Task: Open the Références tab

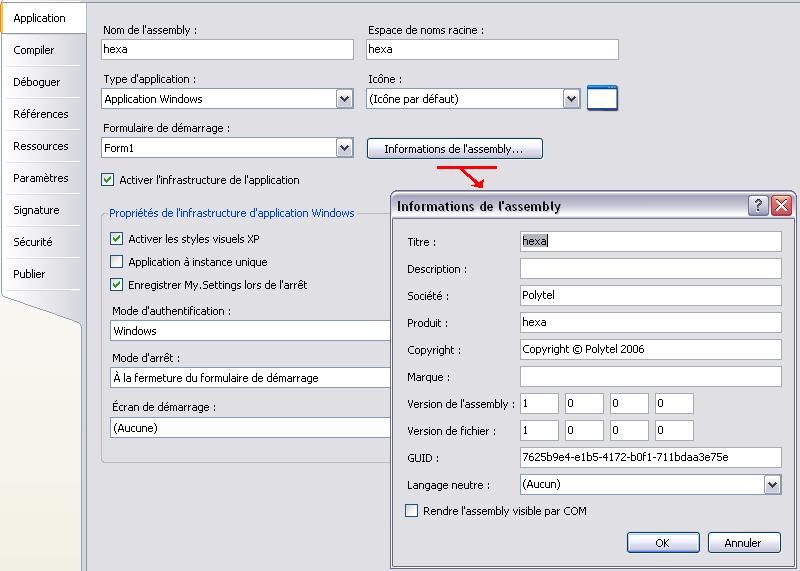Action: [41, 114]
